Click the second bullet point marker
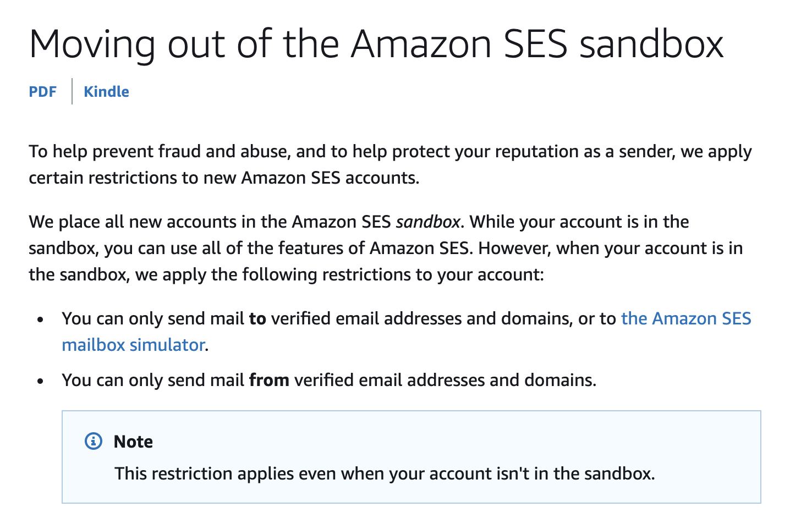812x518 pixels. (40, 381)
